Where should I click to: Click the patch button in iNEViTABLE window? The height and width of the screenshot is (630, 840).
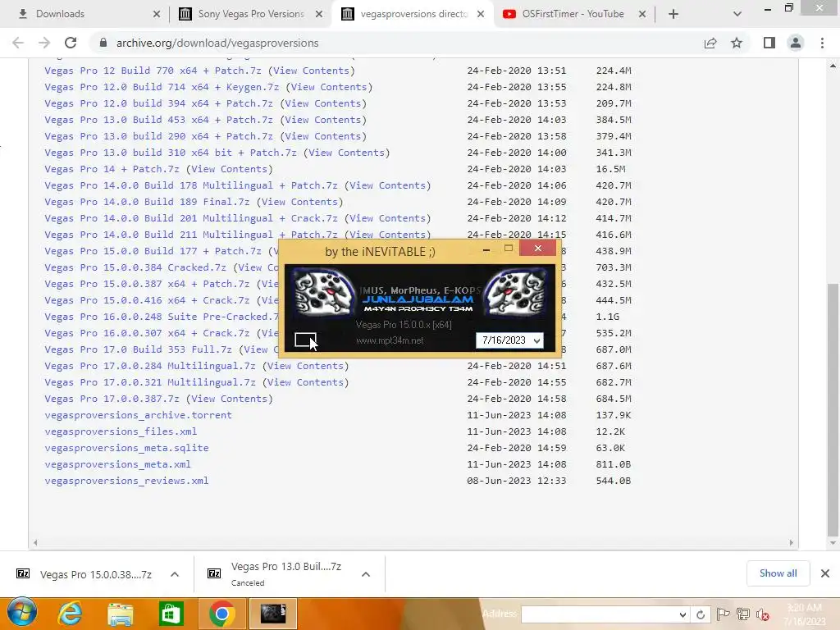[x=305, y=340]
